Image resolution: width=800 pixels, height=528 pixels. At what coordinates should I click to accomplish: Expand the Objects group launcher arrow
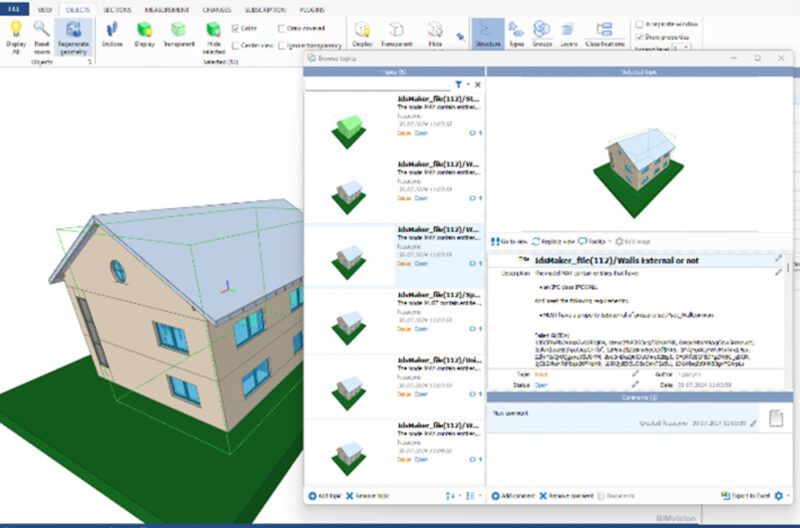(90, 62)
